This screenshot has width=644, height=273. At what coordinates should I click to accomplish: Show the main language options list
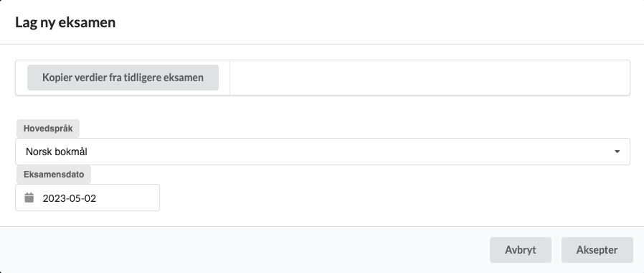pos(323,152)
